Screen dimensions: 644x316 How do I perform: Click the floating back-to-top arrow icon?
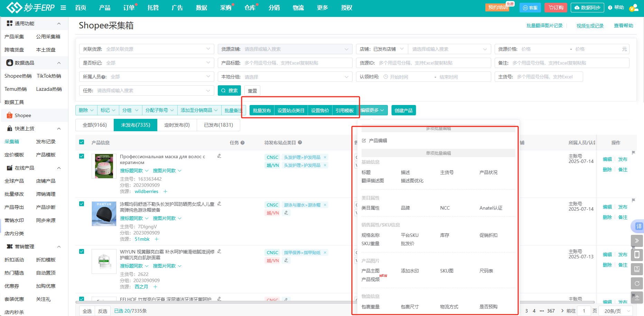pos(637,297)
